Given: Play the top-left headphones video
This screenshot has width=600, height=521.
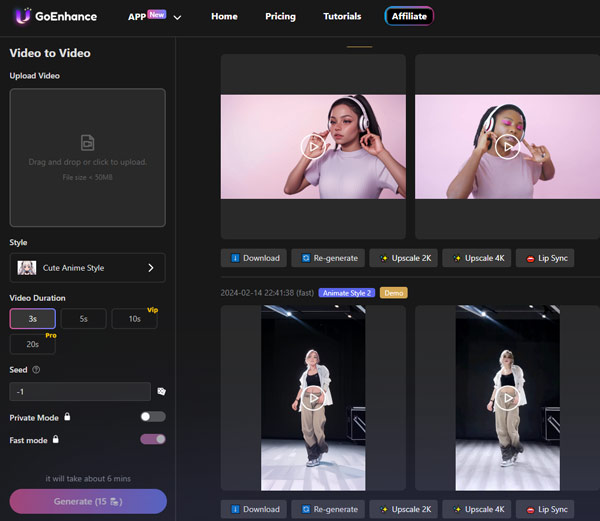Looking at the screenshot, I should 313,146.
